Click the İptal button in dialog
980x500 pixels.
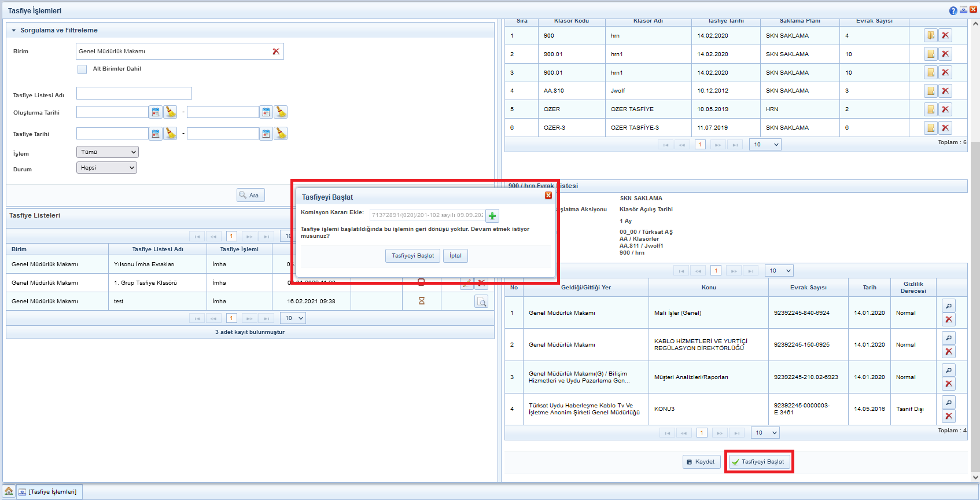455,256
